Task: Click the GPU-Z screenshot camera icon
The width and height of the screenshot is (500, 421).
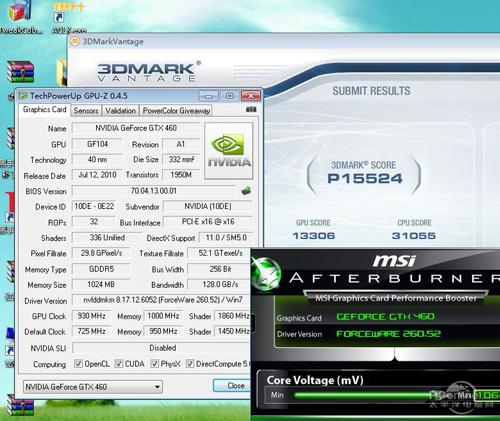Action: (251, 109)
